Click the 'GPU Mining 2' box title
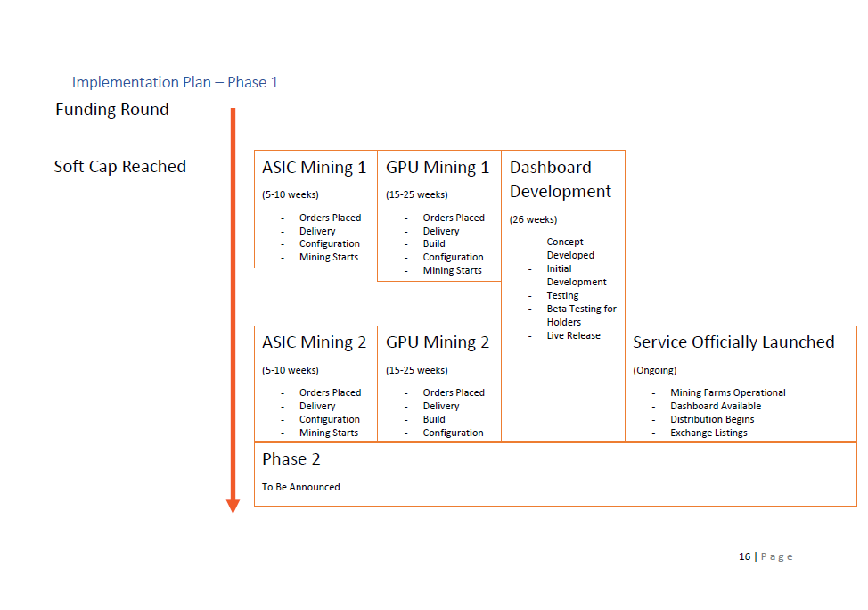868x610 pixels. 438,342
